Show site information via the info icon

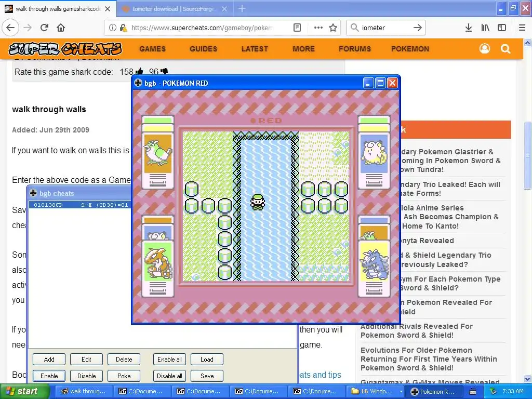(x=113, y=28)
